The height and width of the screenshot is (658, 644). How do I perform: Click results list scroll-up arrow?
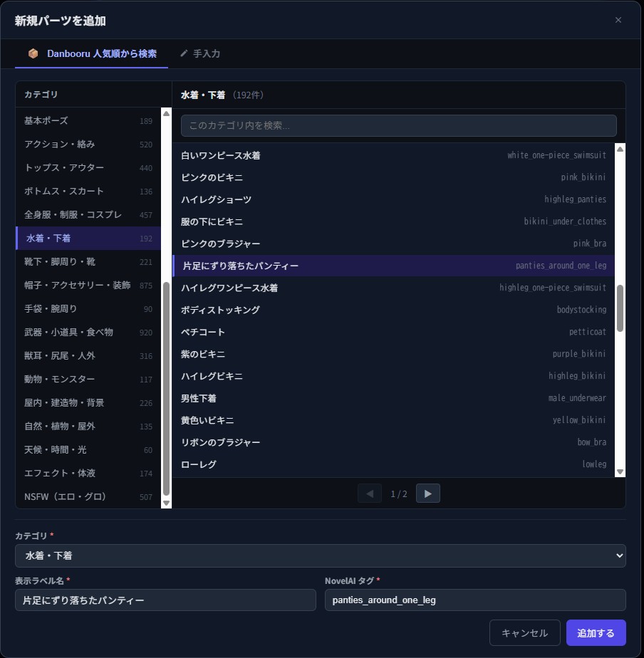coord(620,150)
